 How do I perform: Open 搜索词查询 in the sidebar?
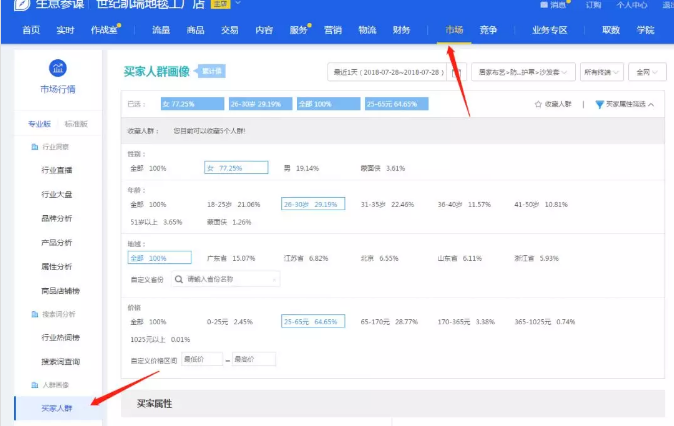click(61, 362)
